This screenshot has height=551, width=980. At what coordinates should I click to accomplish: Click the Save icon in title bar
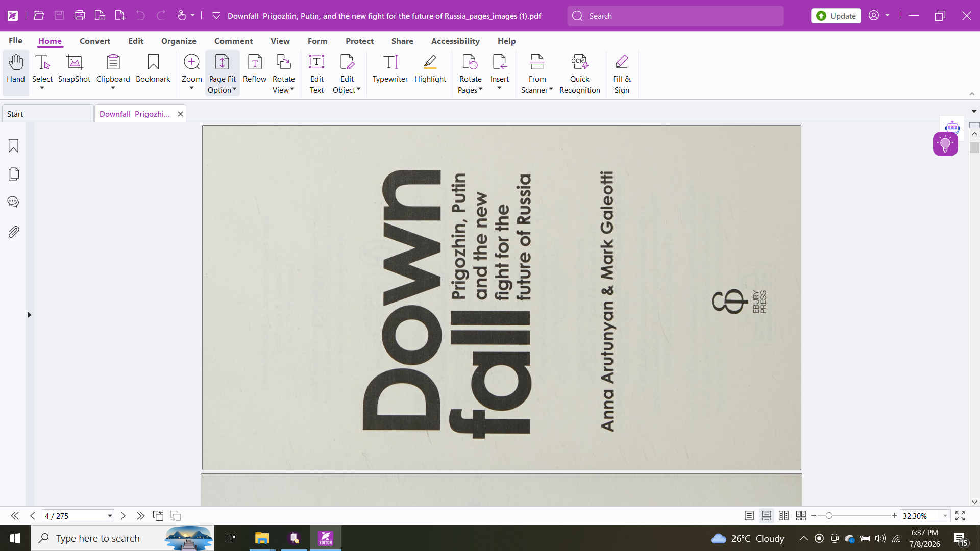point(59,16)
